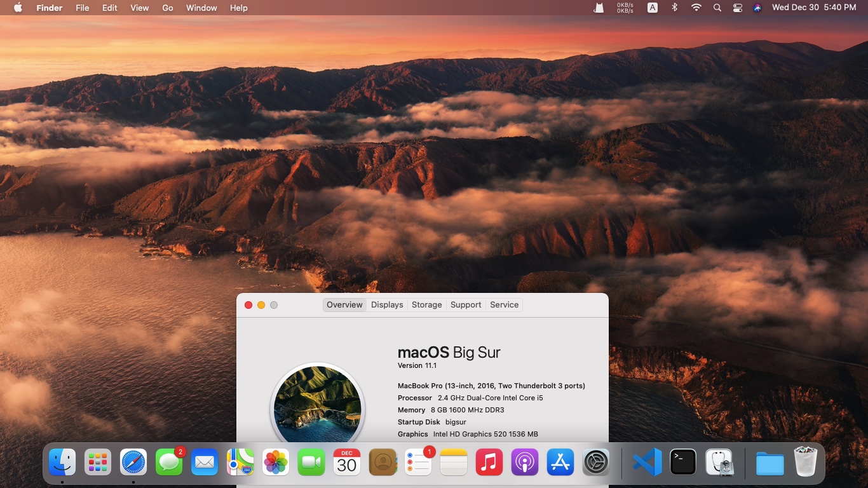The width and height of the screenshot is (868, 488).
Task: Open the Photos app in Dock
Action: coord(276,462)
